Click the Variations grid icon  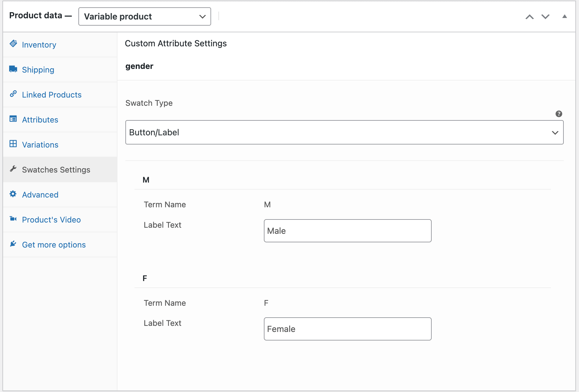coord(13,144)
